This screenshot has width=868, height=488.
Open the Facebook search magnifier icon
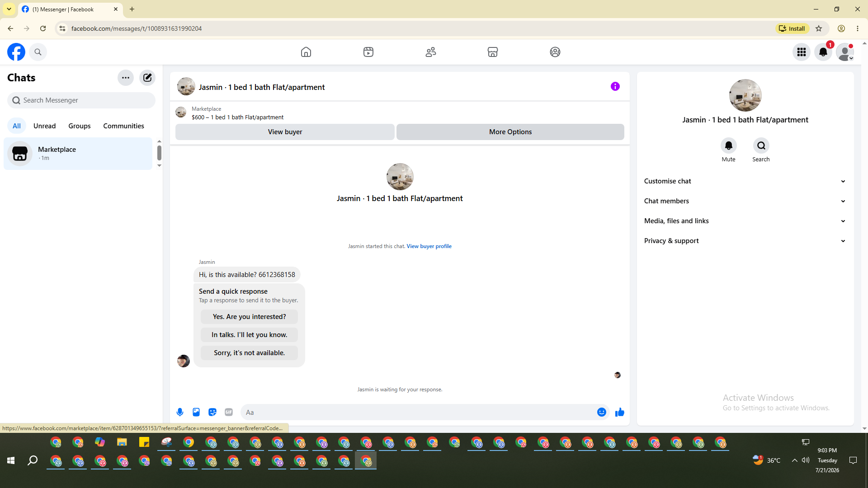point(38,52)
